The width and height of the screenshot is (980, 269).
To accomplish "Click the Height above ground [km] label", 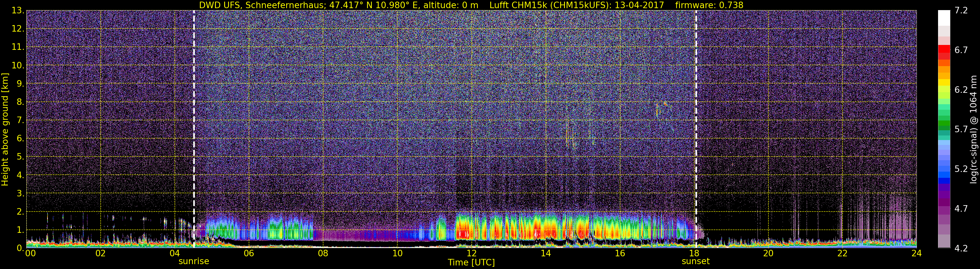I will [5, 129].
